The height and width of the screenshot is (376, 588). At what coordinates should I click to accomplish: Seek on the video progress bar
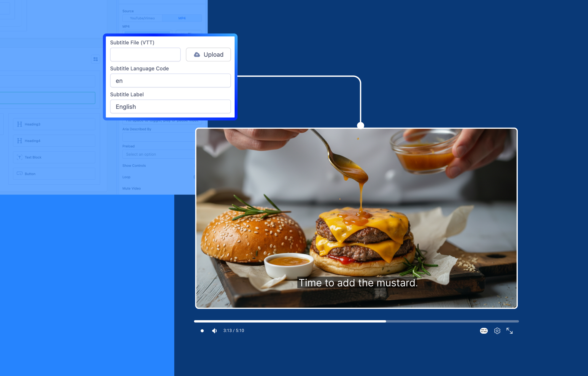click(x=356, y=321)
